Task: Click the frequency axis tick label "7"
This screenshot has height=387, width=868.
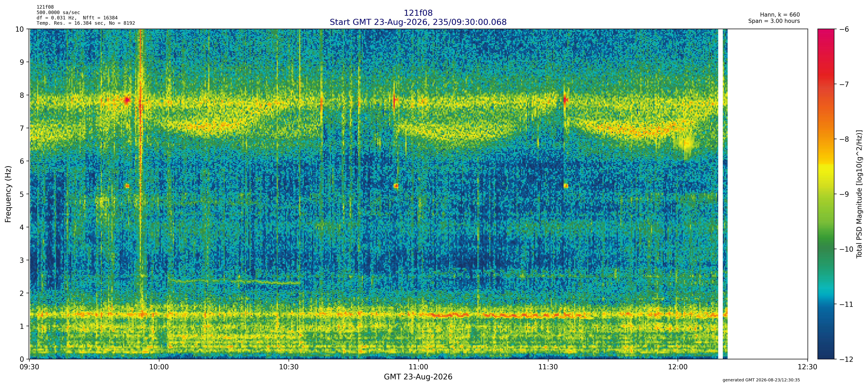Action: pos(22,128)
